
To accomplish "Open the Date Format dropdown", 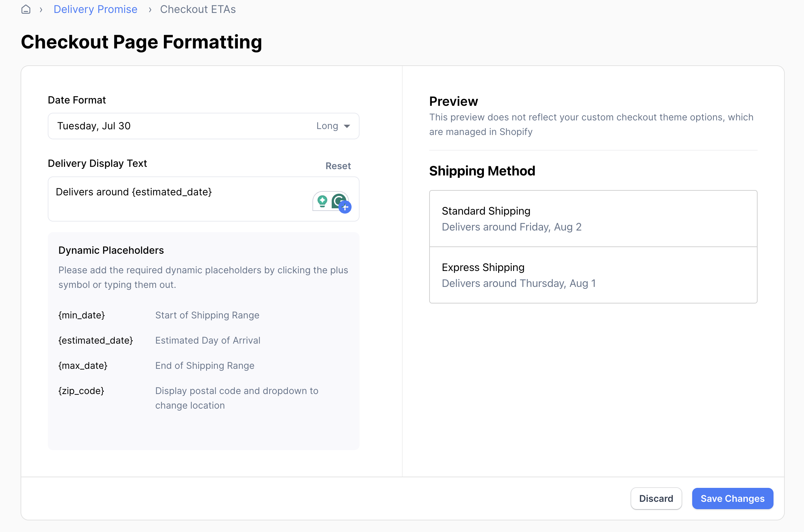I will [x=204, y=126].
